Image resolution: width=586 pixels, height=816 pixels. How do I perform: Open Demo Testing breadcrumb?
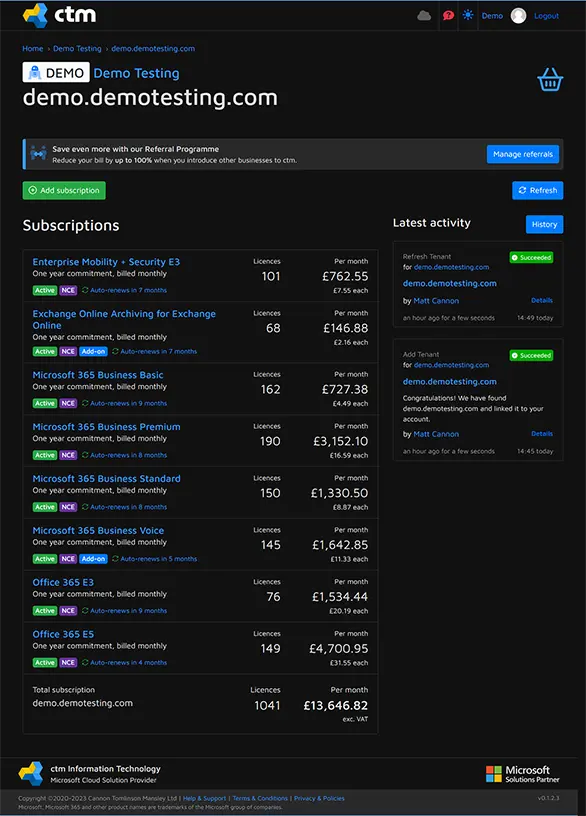77,48
